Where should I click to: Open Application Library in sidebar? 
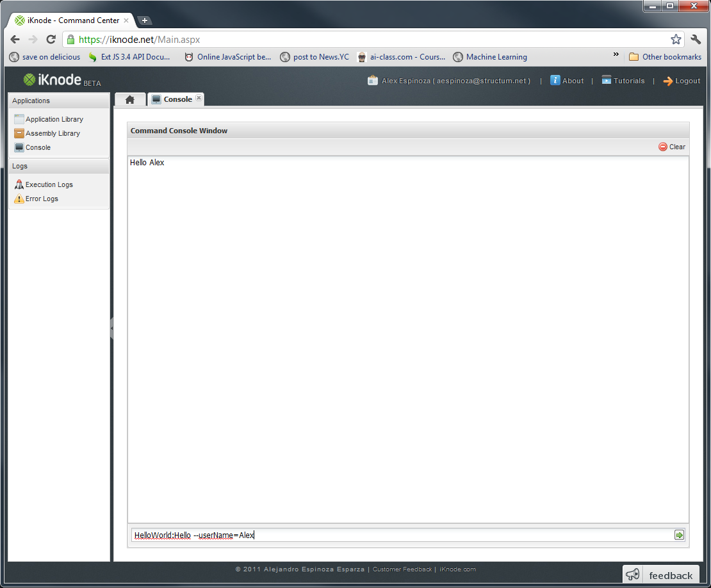pos(54,119)
